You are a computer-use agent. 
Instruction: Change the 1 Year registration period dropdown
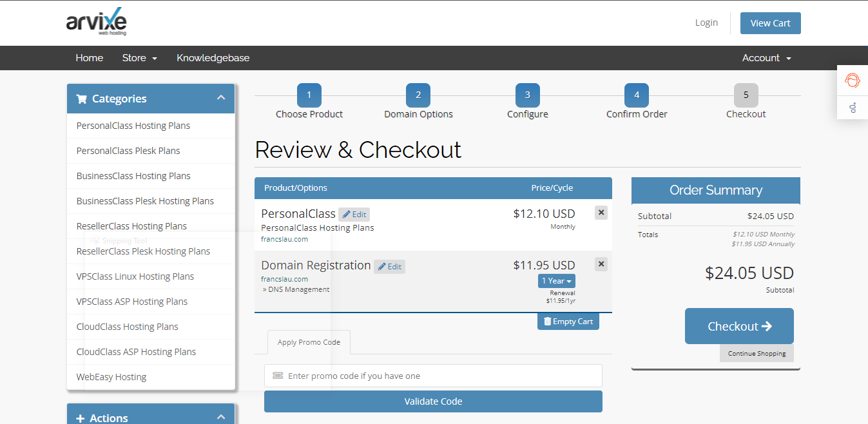pos(557,281)
